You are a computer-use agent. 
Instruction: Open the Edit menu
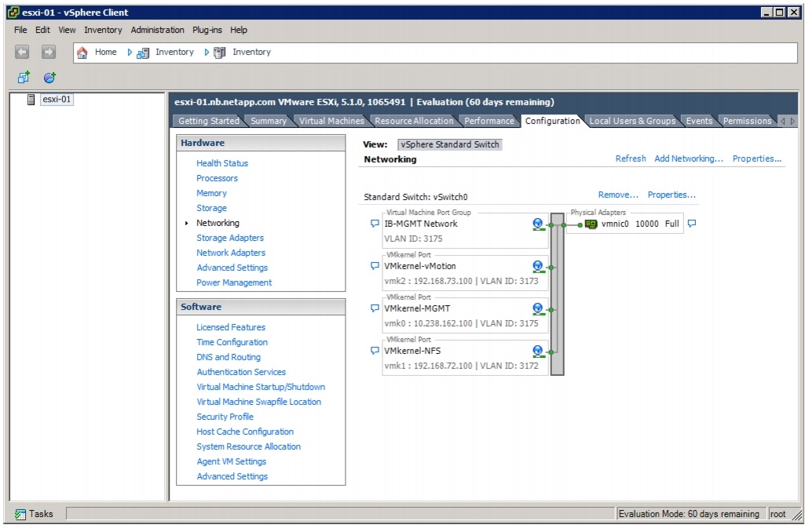point(42,30)
